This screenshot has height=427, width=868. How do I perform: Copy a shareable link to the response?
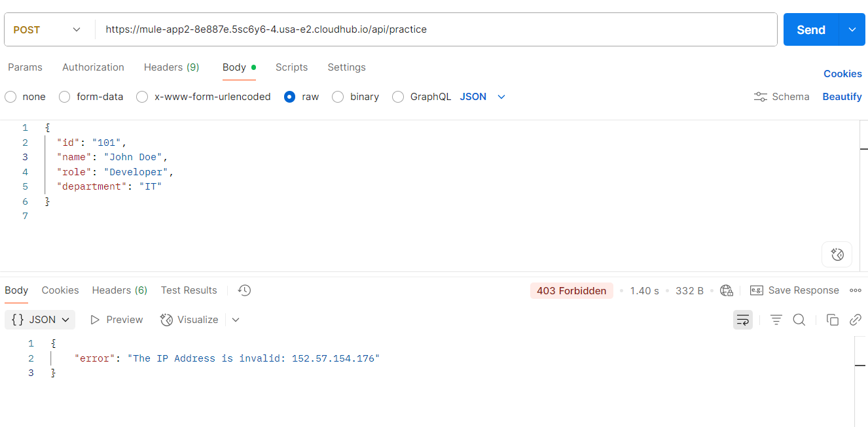[855, 320]
